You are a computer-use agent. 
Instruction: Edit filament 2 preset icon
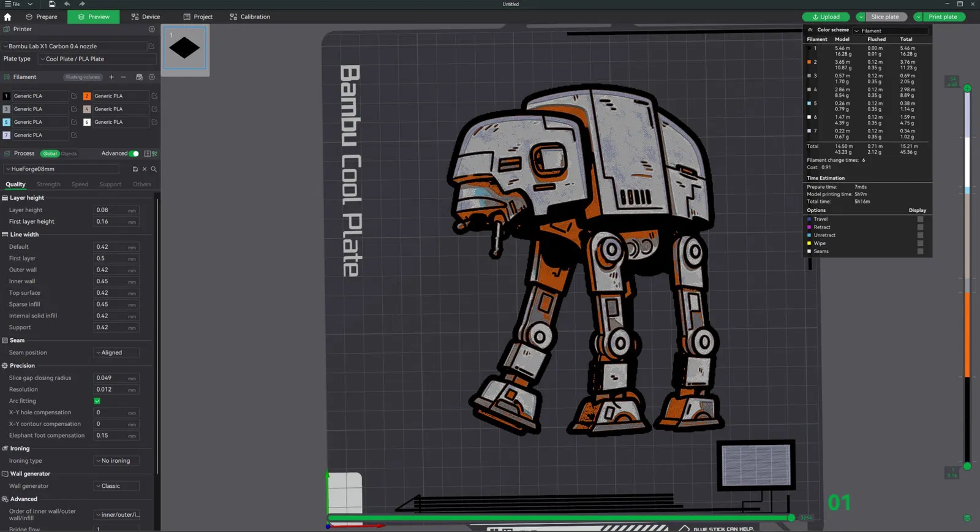pyautogui.click(x=154, y=96)
